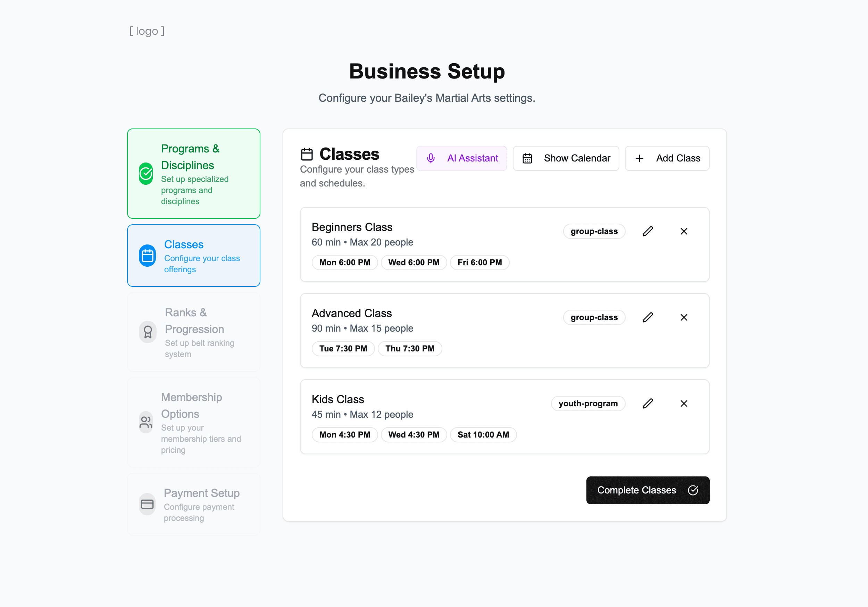The width and height of the screenshot is (868, 607).
Task: Click "60 min • Max 20 people" text
Action: point(362,242)
